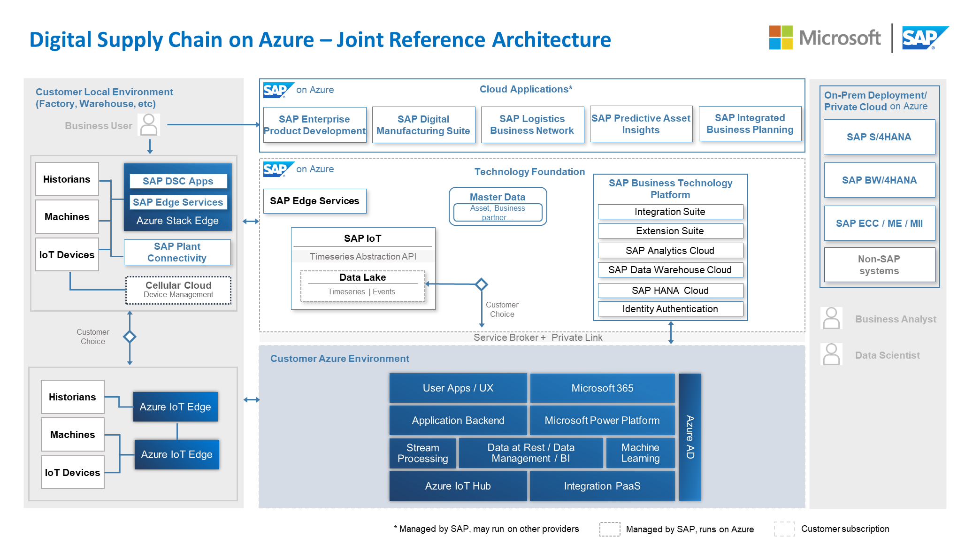The width and height of the screenshot is (973, 560).
Task: Click the SAP ECC / ME / MII box
Action: [879, 223]
